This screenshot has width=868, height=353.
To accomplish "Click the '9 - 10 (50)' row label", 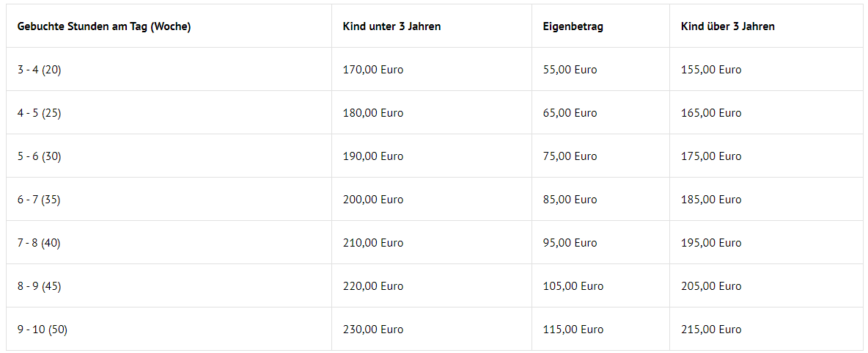I will [43, 330].
